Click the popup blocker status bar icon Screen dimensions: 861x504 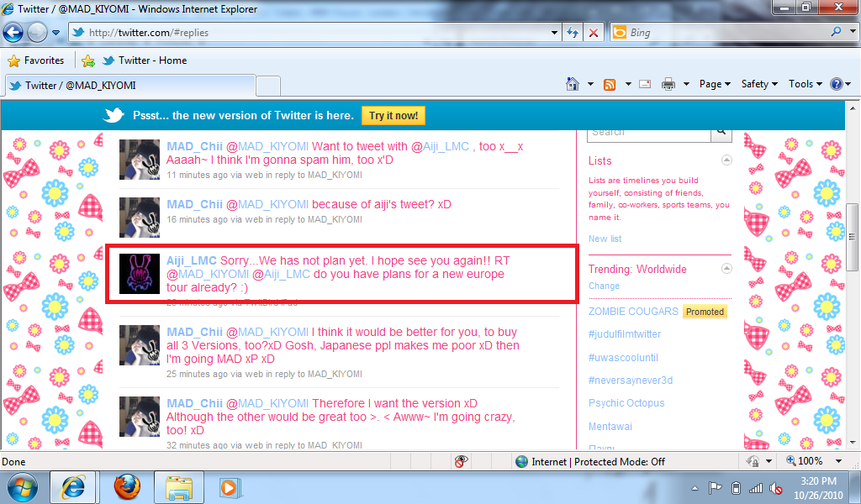461,462
